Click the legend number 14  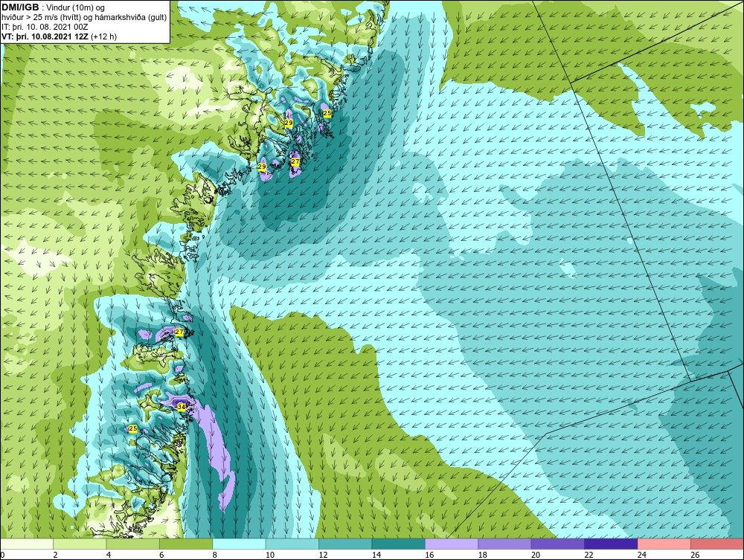click(376, 555)
